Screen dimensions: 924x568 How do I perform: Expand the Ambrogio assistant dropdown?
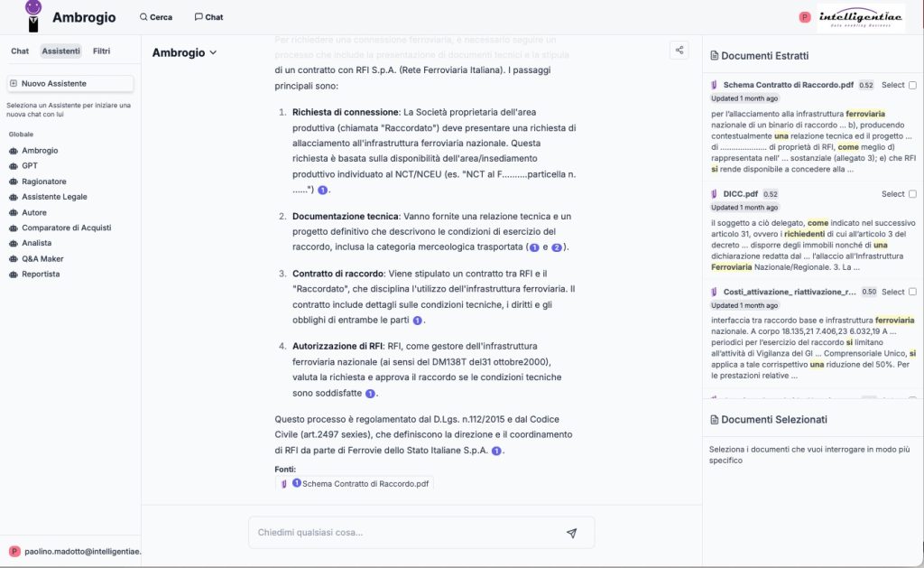pos(185,52)
